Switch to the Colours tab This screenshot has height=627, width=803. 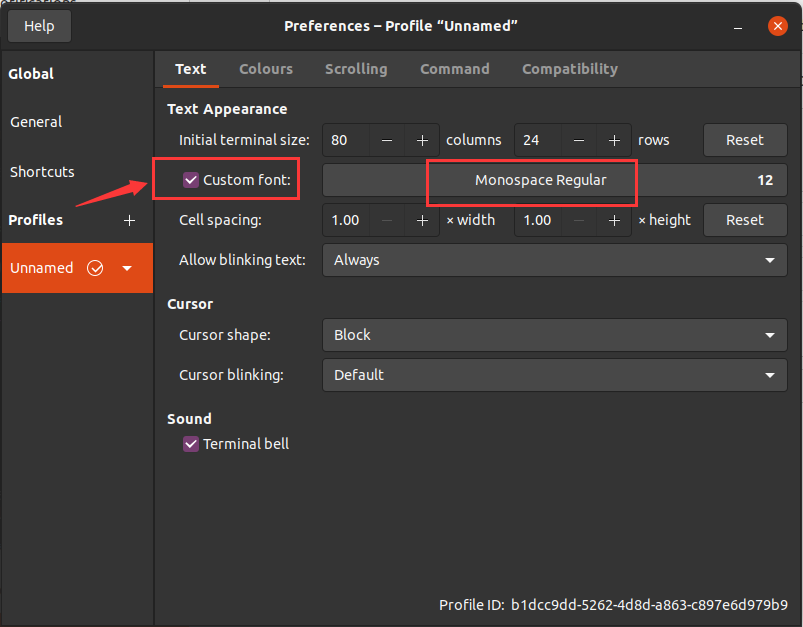click(266, 69)
